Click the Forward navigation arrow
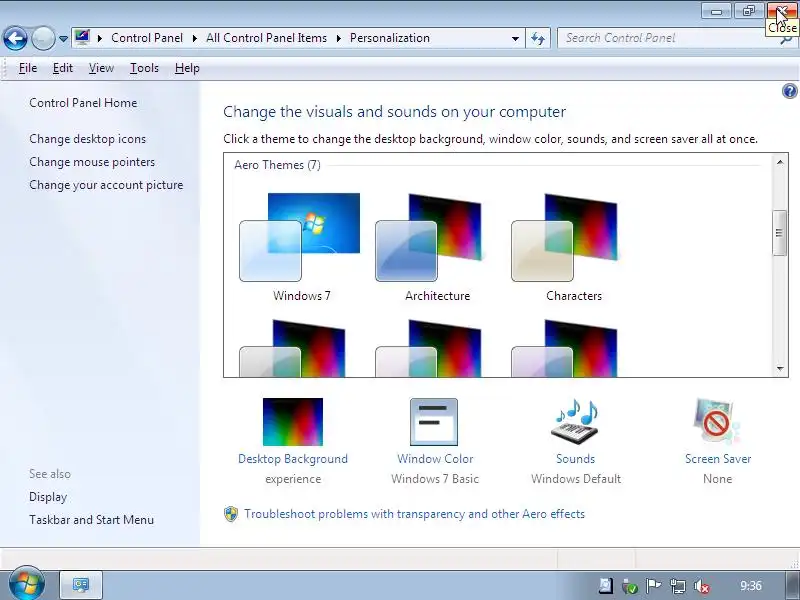800x600 pixels. (43, 38)
